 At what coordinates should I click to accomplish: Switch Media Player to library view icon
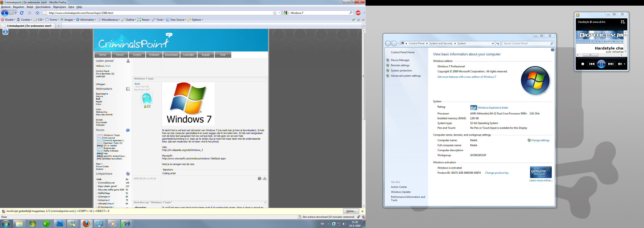[x=622, y=22]
